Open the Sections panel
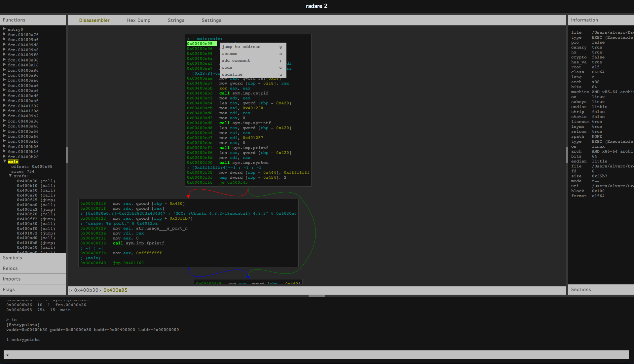Screen dimensions: 634x364 coord(601,290)
